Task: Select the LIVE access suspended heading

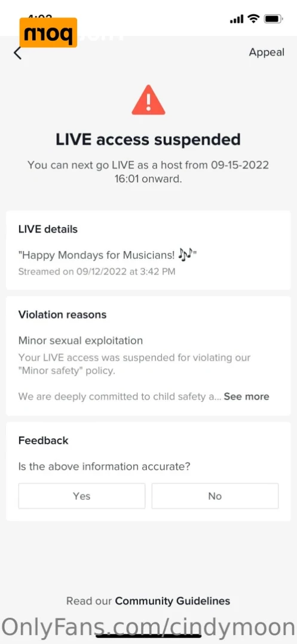Action: 148,140
